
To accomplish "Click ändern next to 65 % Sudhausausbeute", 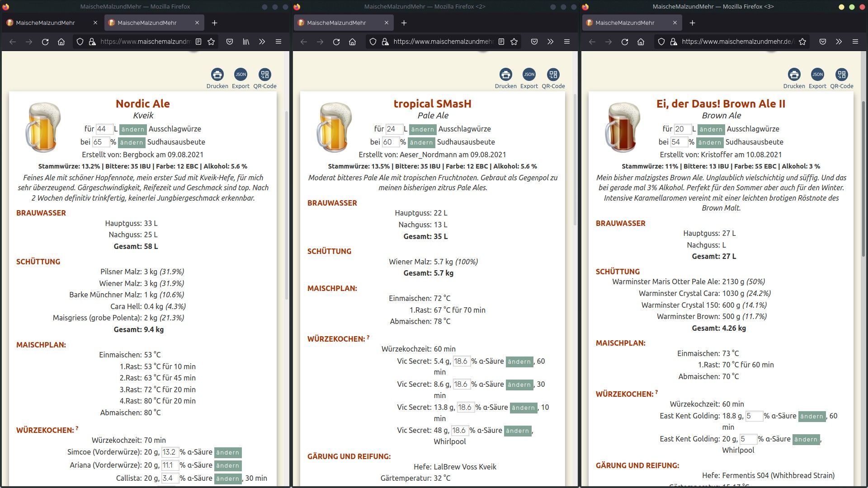I will [x=132, y=142].
